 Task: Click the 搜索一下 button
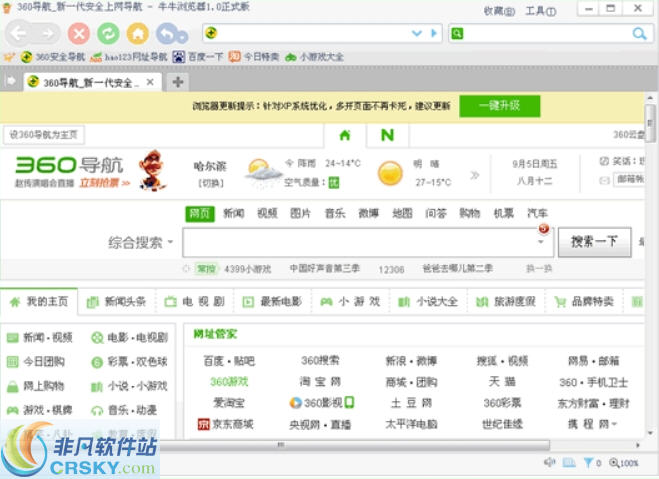[594, 242]
